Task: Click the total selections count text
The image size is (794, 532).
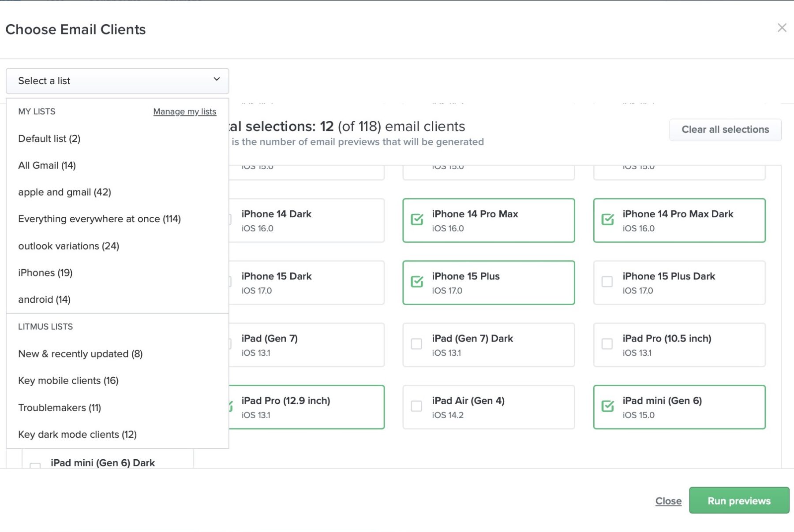Action: point(347,126)
